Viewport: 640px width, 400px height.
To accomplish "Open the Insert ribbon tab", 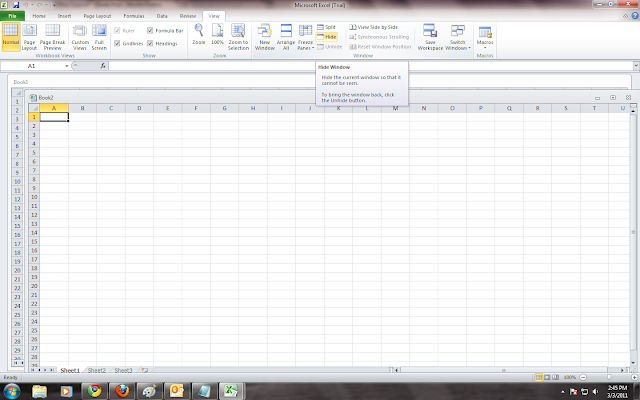I will [x=64, y=16].
